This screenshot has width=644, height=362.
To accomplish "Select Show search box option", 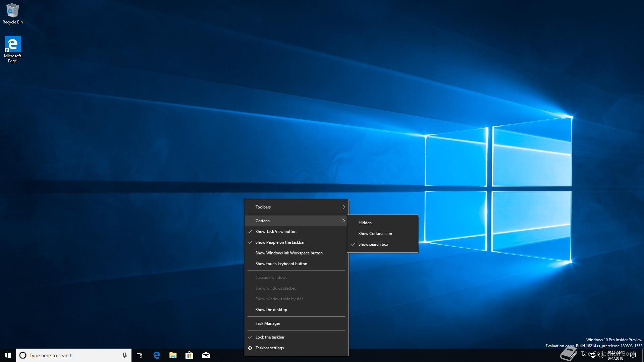I will [373, 244].
